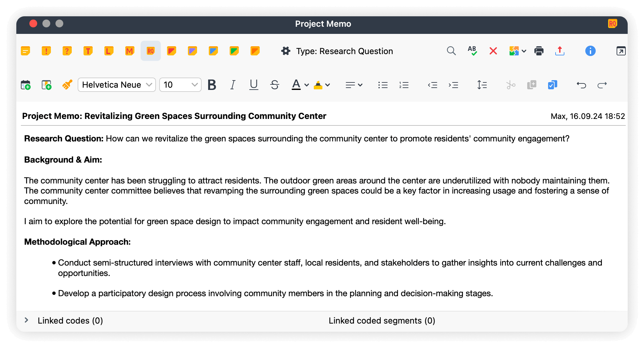The width and height of the screenshot is (644, 348).
Task: Toggle bold formatting
Action: pos(212,85)
